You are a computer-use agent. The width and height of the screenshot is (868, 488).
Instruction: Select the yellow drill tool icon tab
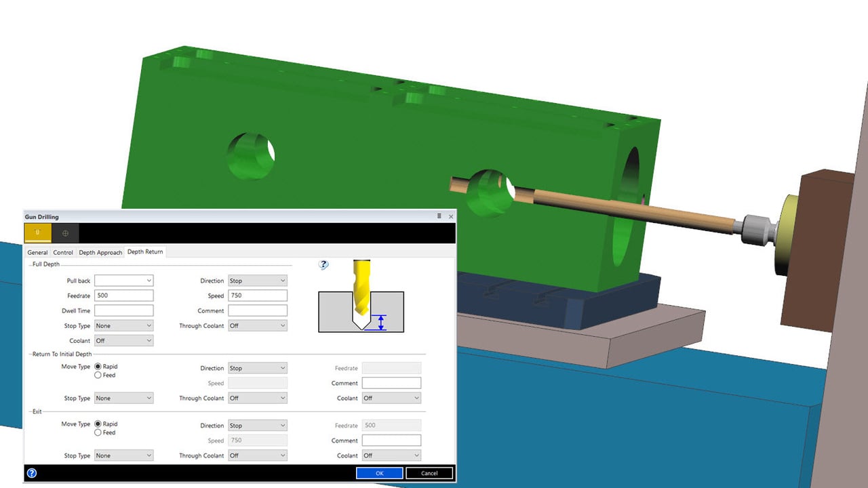click(x=37, y=233)
